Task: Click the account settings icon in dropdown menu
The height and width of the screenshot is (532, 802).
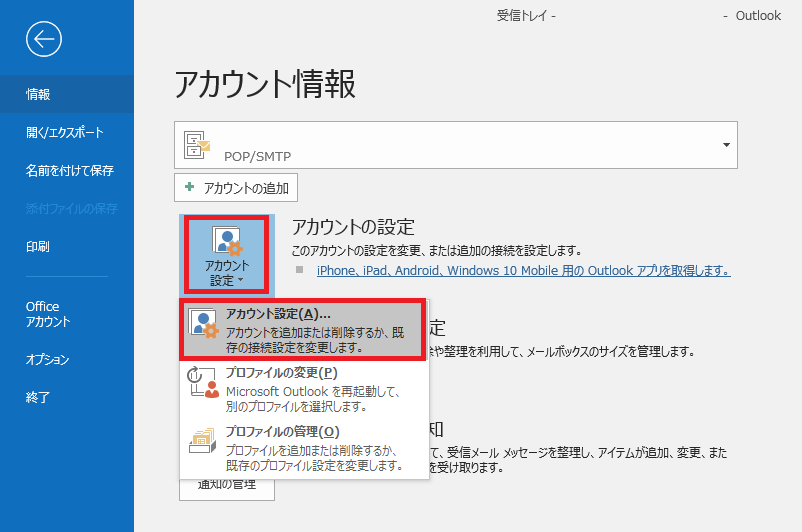Action: (x=204, y=323)
